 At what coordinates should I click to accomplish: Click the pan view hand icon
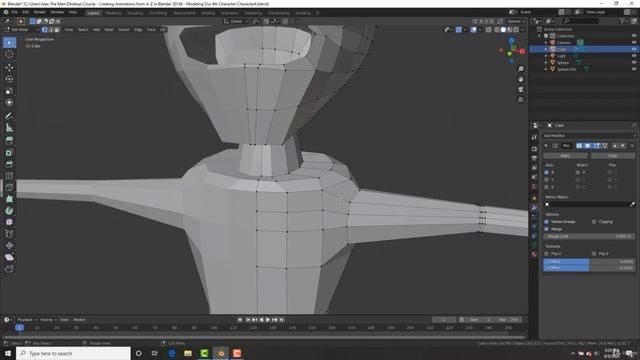tap(520, 79)
